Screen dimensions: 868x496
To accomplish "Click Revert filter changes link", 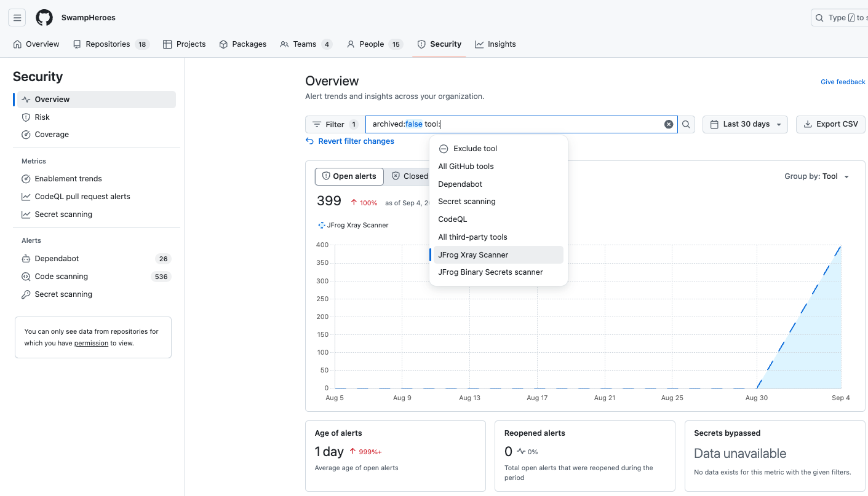I will pyautogui.click(x=356, y=141).
